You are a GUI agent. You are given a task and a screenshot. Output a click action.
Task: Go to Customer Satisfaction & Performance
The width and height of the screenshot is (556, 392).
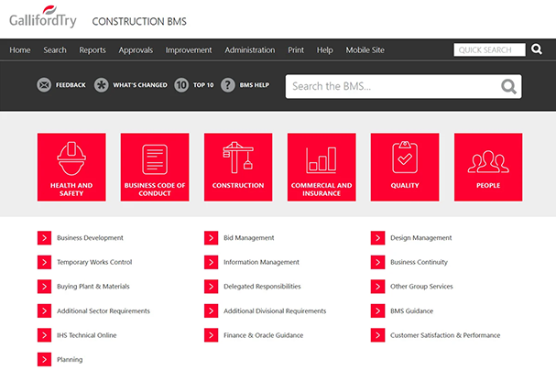tap(445, 335)
